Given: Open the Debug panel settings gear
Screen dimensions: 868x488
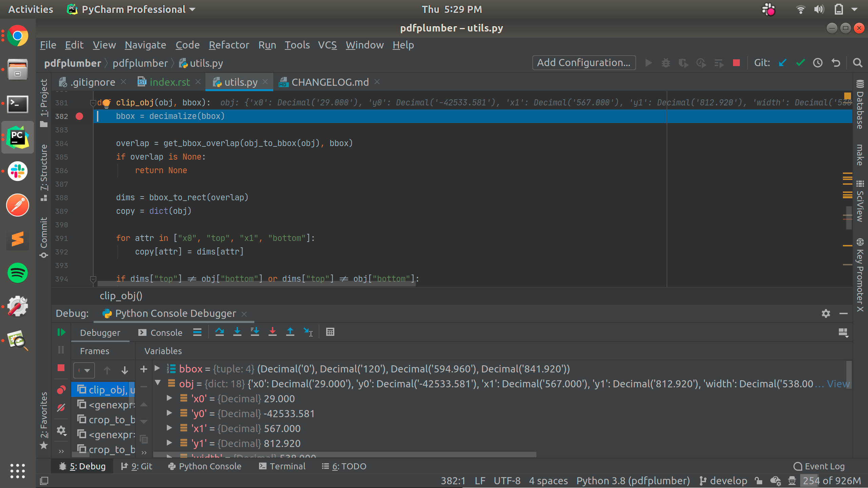Looking at the screenshot, I should tap(826, 313).
